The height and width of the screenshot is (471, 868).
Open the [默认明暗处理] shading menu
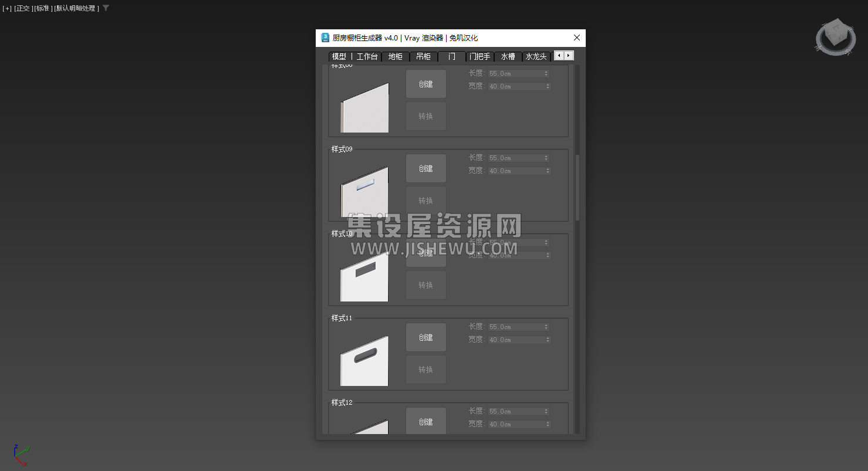76,8
